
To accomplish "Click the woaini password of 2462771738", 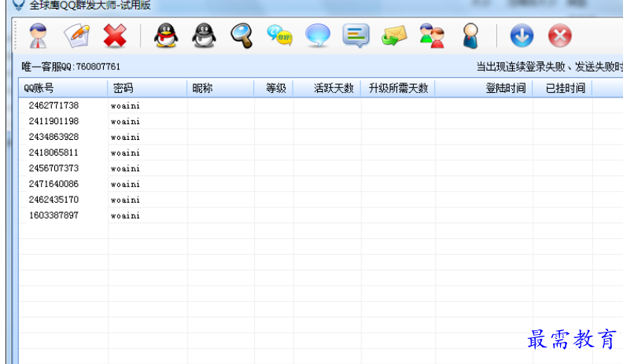I will click(x=125, y=106).
